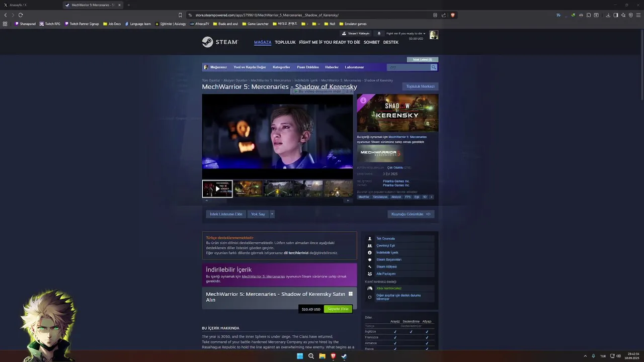Open the DESTEK support menu item
Viewport: 644px width, 362px height.
point(391,42)
